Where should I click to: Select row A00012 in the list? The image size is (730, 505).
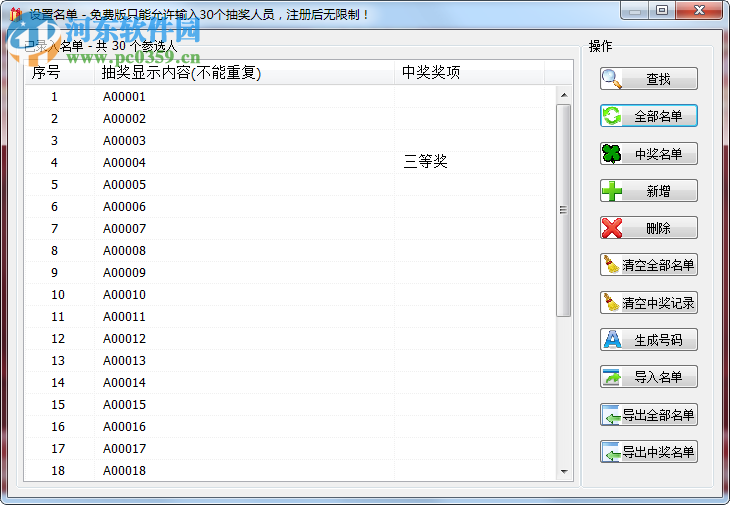pos(284,338)
